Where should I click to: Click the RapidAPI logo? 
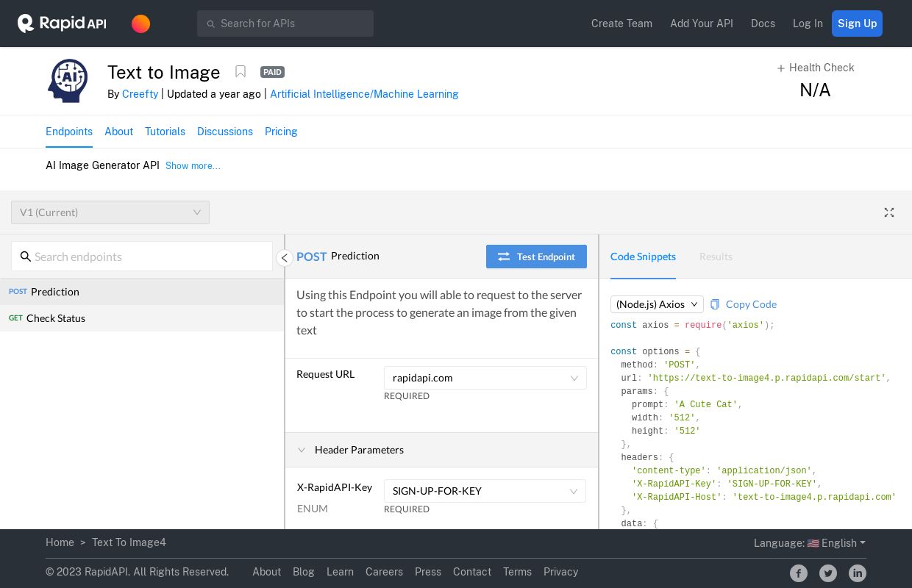62,24
